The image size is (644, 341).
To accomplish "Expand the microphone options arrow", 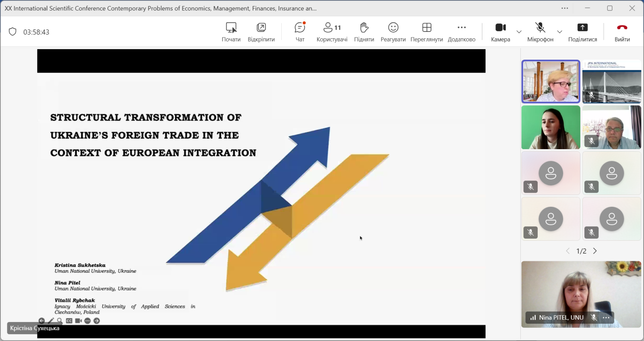I will coord(559,32).
